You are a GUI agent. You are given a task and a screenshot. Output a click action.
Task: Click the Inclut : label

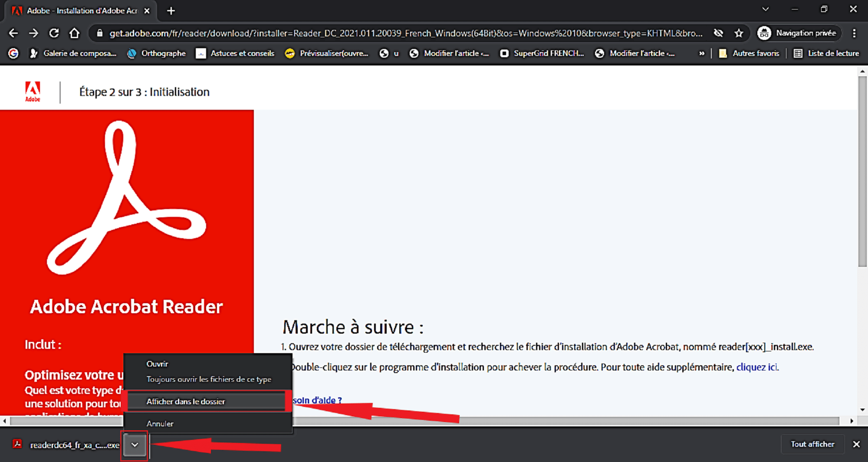43,344
